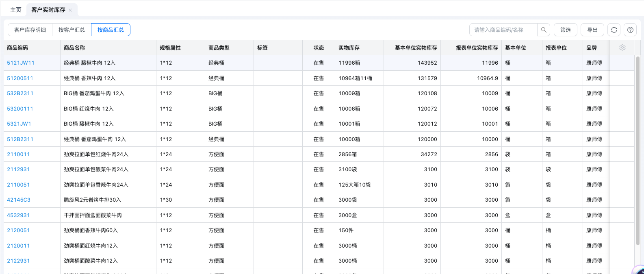Open product code 4532931
This screenshot has height=274, width=644.
tap(18, 215)
